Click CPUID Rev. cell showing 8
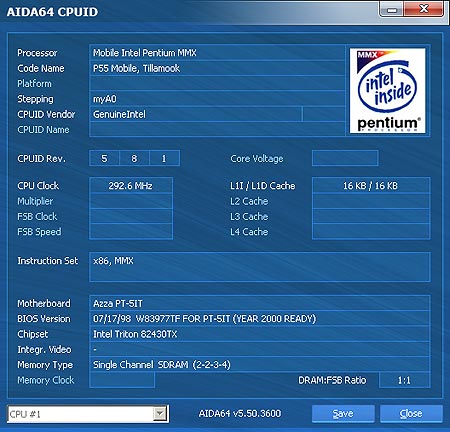This screenshot has height=432, width=450. pos(134,158)
